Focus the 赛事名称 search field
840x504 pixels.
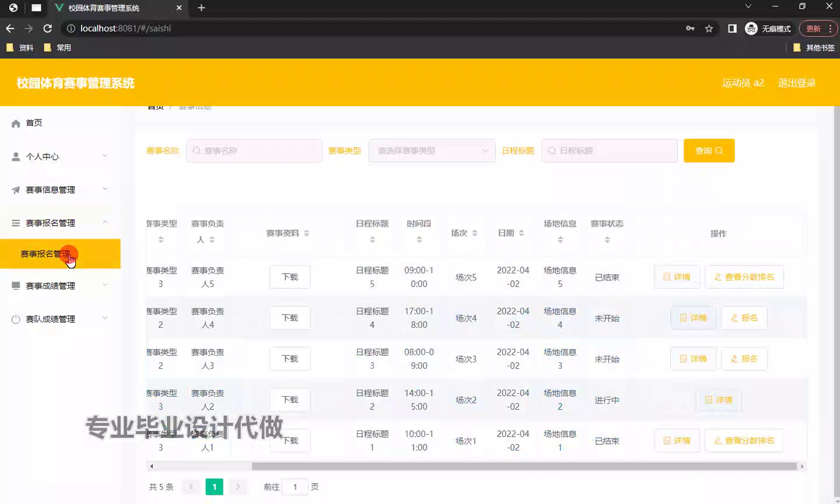254,150
